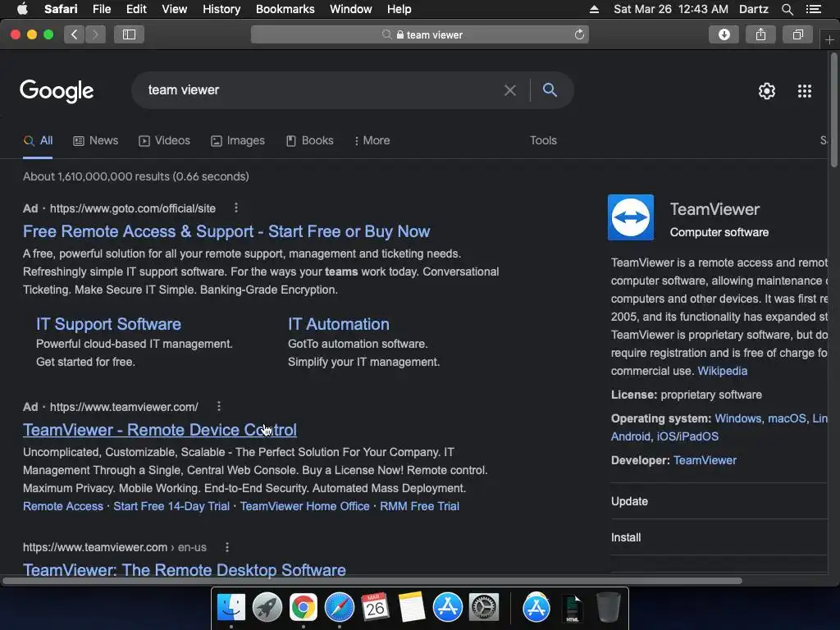The width and height of the screenshot is (840, 630).
Task: Click the TeamViewer logo thumbnail
Action: coord(631,217)
